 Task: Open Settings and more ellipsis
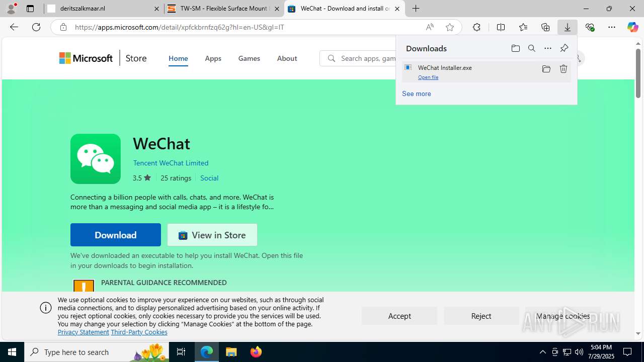click(612, 27)
